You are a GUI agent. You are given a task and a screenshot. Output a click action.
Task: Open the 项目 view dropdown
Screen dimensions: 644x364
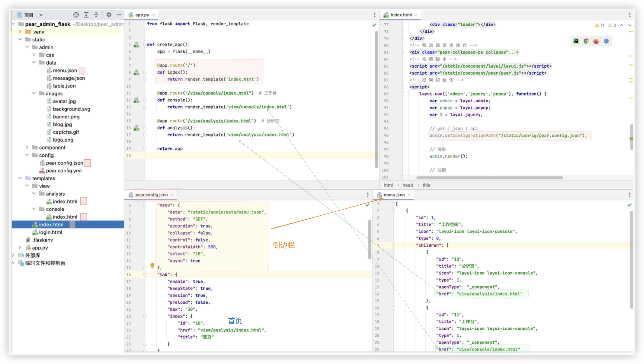[x=41, y=15]
